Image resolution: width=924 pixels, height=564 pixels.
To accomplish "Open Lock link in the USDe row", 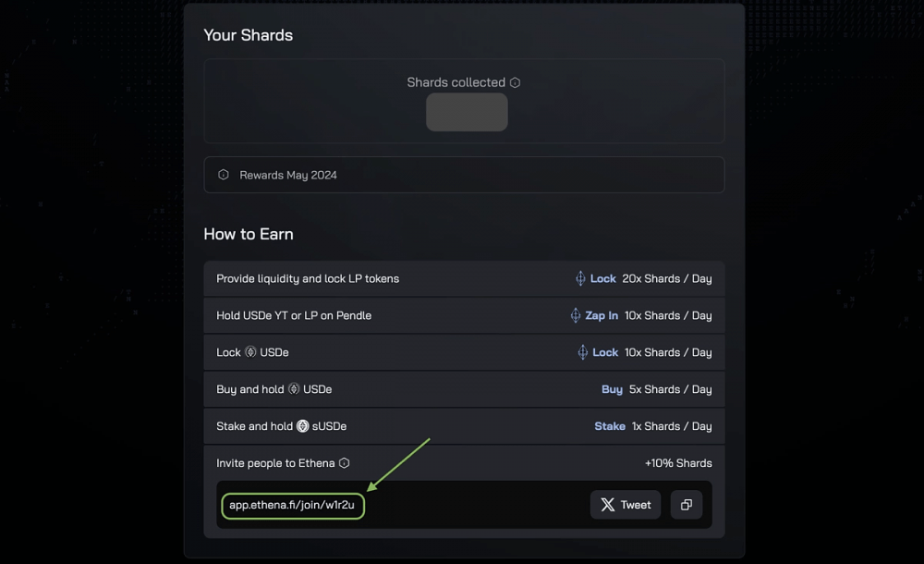I will coord(605,352).
